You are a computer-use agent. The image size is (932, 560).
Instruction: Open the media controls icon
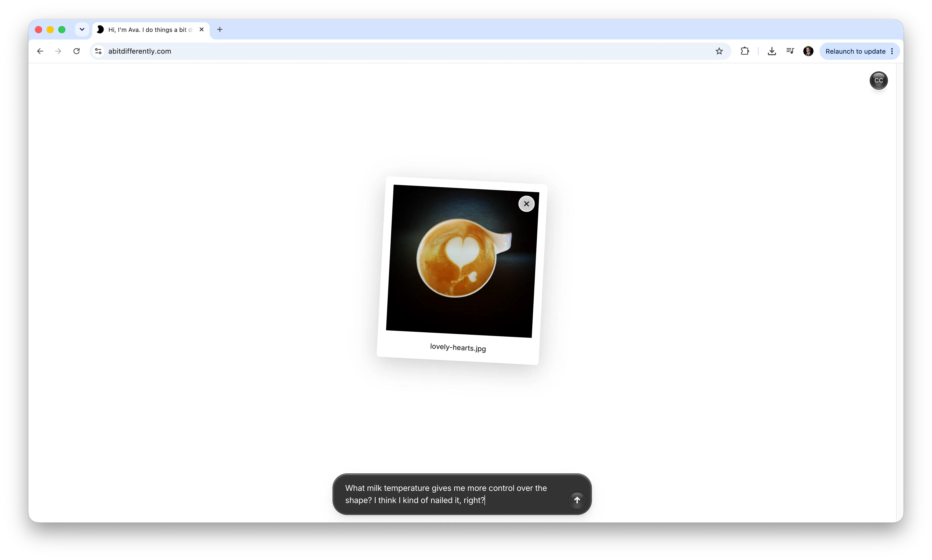pos(790,51)
